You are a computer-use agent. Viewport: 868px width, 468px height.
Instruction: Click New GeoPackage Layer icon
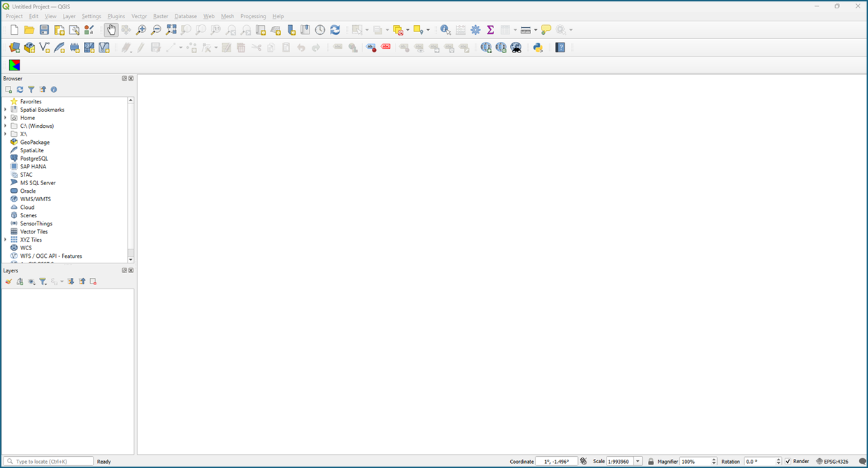coord(29,47)
